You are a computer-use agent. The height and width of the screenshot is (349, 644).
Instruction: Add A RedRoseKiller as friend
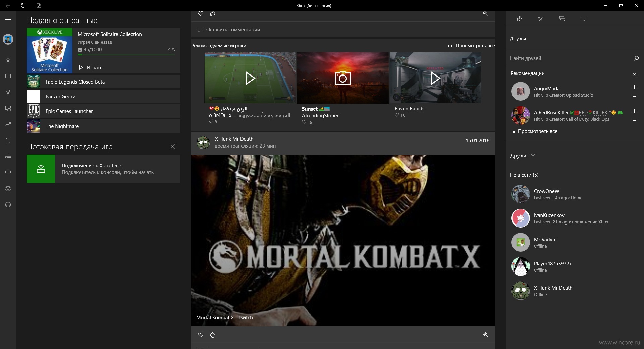[634, 111]
